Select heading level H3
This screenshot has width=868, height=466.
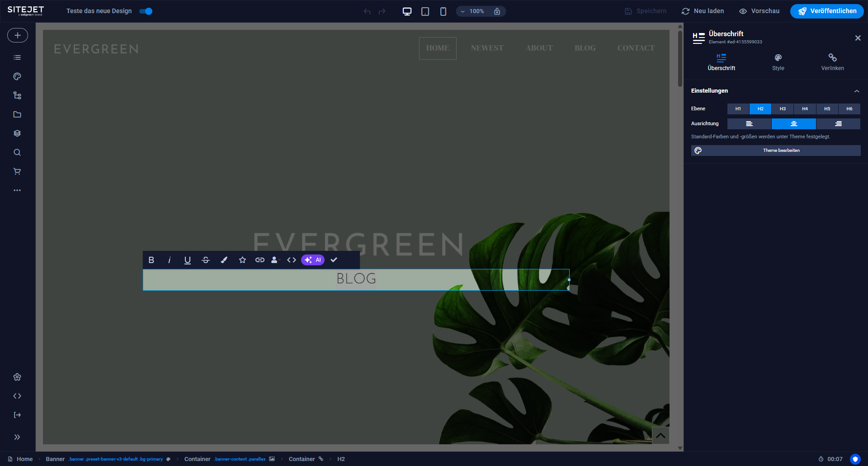coord(783,109)
